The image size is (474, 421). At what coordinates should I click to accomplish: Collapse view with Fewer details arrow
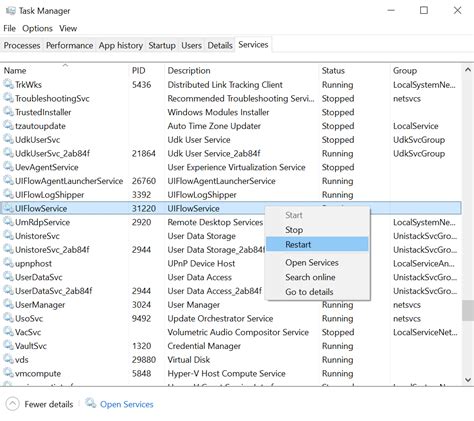pyautogui.click(x=12, y=404)
